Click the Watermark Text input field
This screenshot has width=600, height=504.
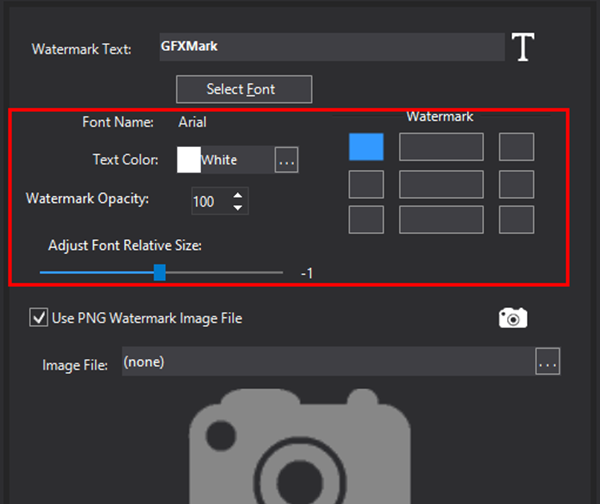coord(332,47)
